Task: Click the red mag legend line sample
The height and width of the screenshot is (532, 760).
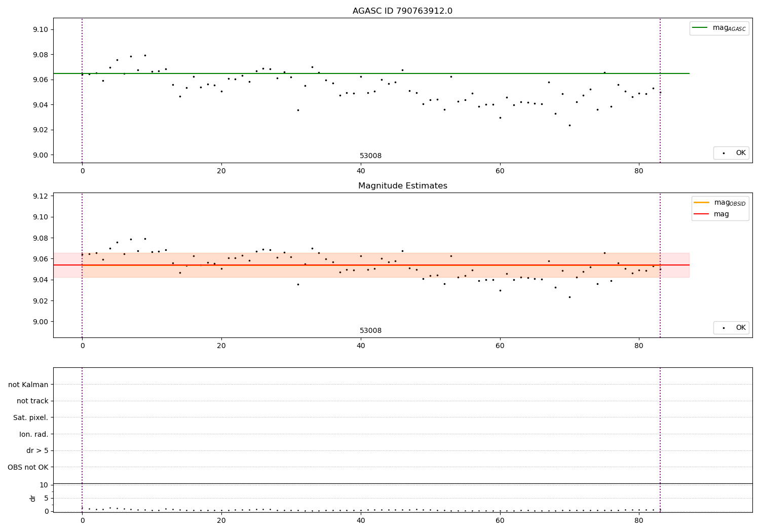Action: click(x=702, y=214)
